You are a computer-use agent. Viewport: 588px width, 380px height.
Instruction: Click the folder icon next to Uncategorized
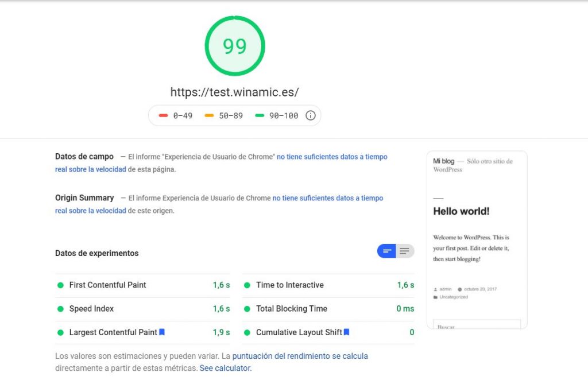pyautogui.click(x=435, y=297)
